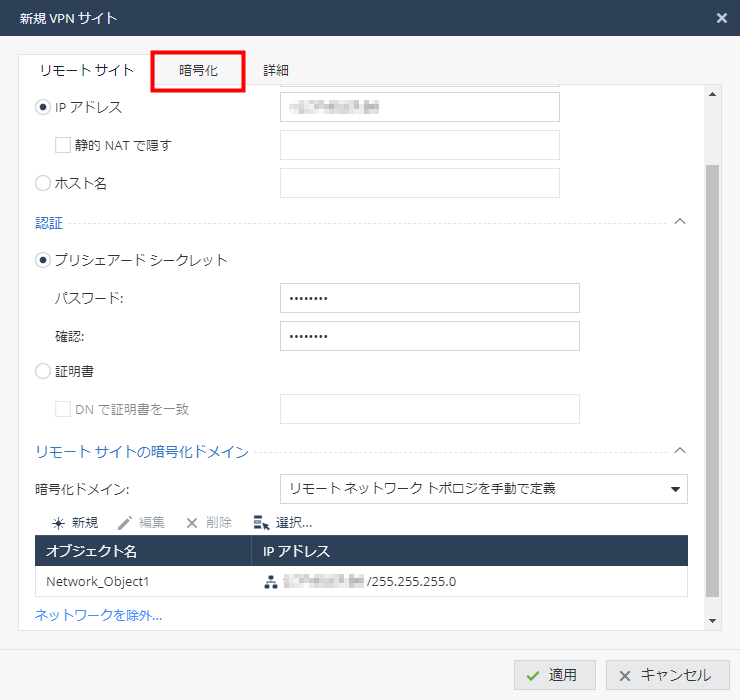The width and height of the screenshot is (740, 700).
Task: Click the IP アドレス input field
Action: [x=420, y=107]
